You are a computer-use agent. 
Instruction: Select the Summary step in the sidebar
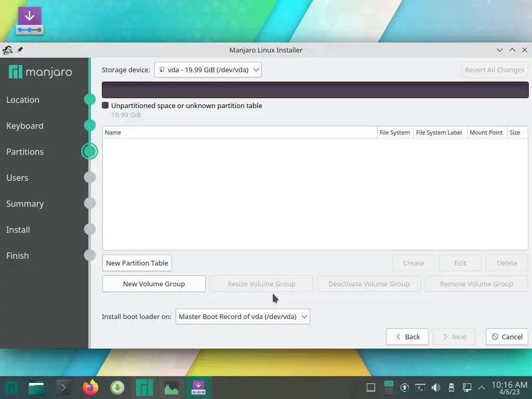pos(25,204)
